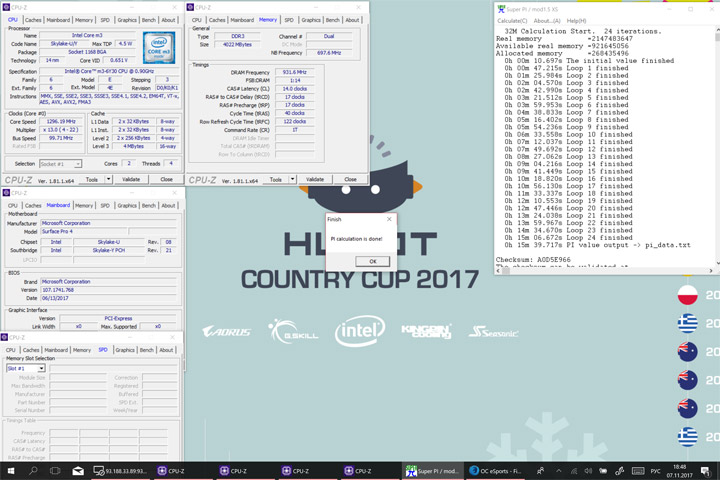This screenshot has width=720, height=480.
Task: Click OK in the Finish dialog
Action: 372,261
